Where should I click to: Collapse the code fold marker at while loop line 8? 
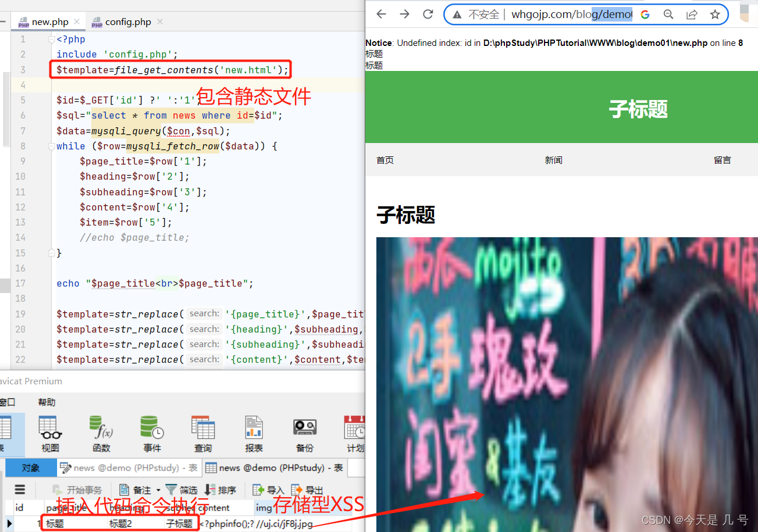(51, 147)
